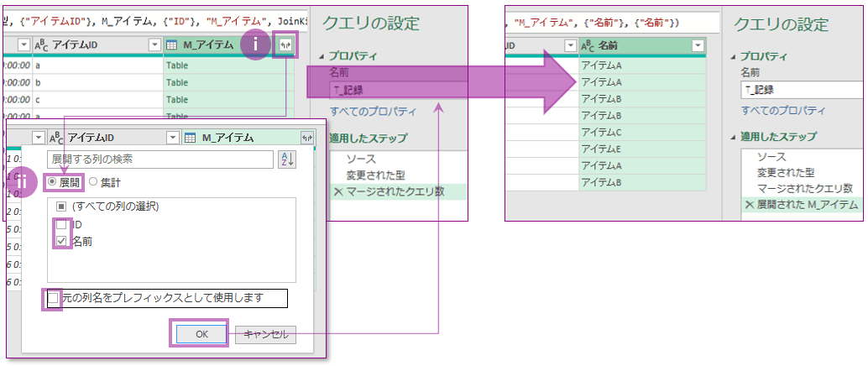Image resolution: width=868 pixels, height=366 pixels.
Task: Check the ID column checkbox
Action: pyautogui.click(x=62, y=225)
